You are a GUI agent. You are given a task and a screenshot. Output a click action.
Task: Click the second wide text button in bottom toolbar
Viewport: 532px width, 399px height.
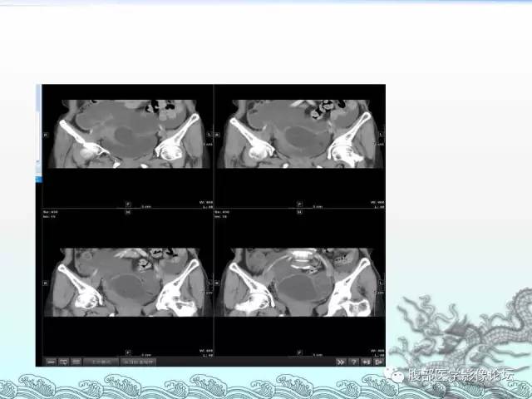click(x=138, y=362)
